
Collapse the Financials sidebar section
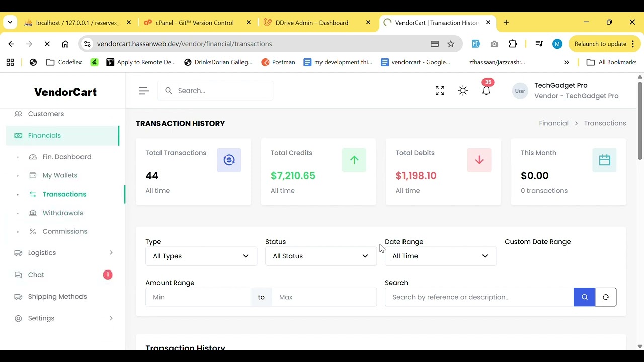click(63, 135)
